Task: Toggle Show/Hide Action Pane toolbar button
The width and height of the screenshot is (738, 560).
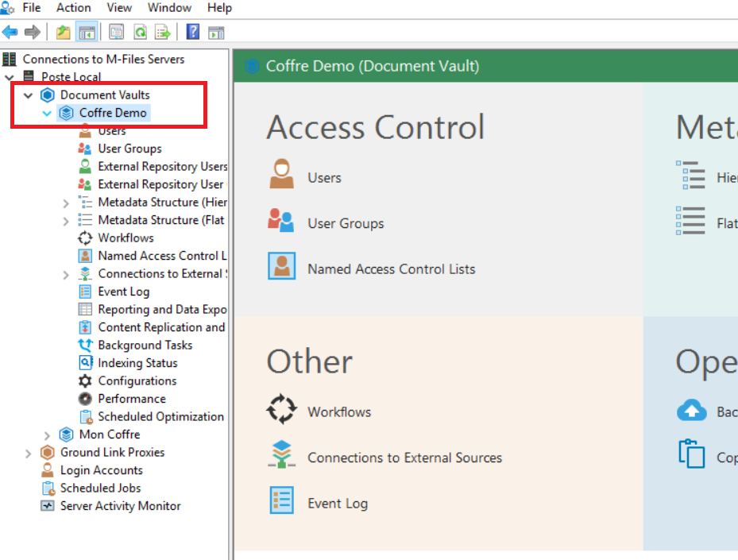Action: pyautogui.click(x=216, y=33)
